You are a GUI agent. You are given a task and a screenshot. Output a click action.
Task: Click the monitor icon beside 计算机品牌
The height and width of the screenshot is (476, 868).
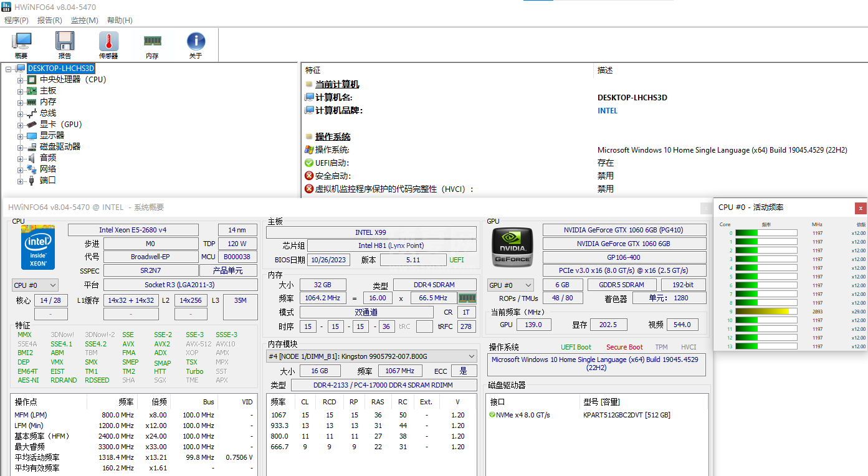309,110
